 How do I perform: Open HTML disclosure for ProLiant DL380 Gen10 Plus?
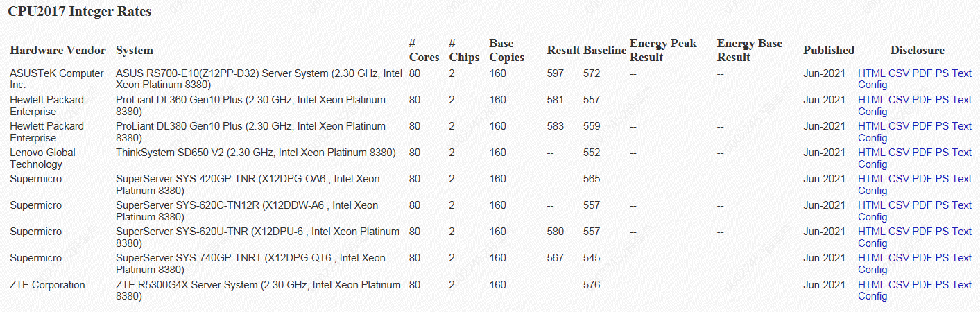[x=872, y=126]
